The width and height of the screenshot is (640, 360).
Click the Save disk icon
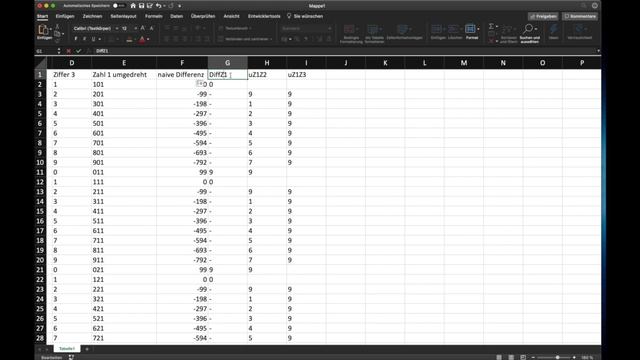(141, 6)
